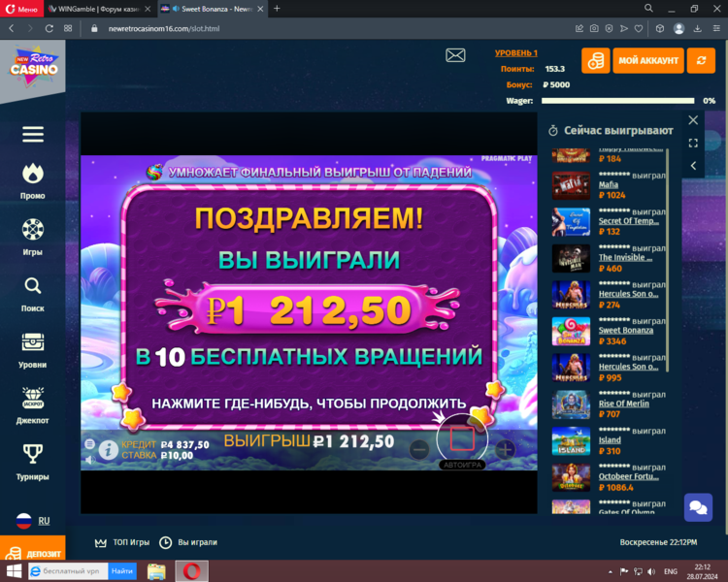
Task: Click the Mafia game thumbnail
Action: pyautogui.click(x=571, y=185)
